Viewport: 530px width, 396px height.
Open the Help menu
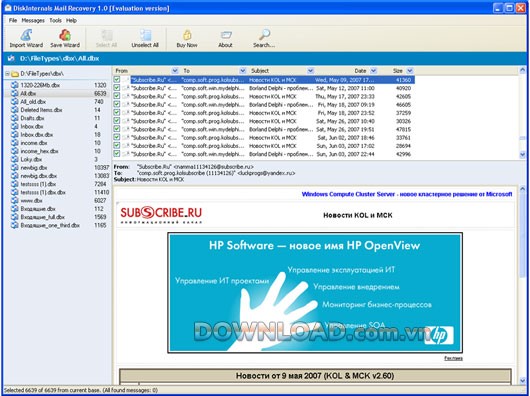tap(71, 21)
